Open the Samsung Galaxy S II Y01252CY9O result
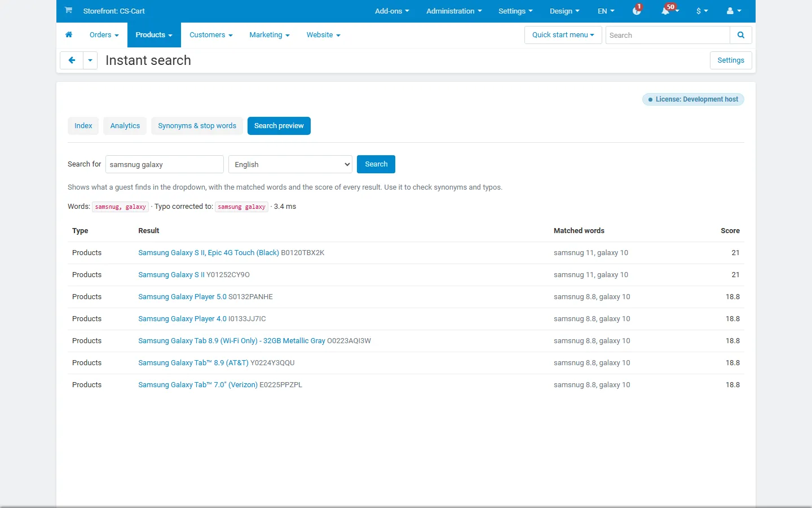Viewport: 812px width, 508px height. (x=171, y=275)
